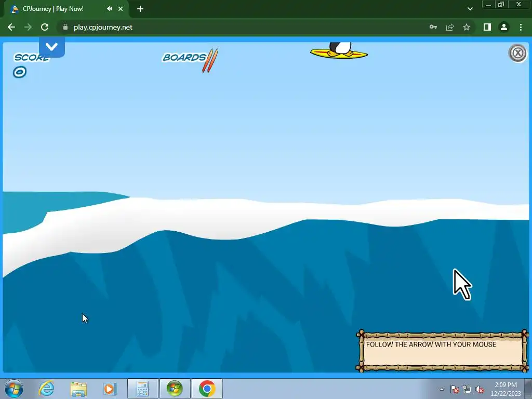The image size is (532, 399).
Task: Show hidden system tray icons
Action: (x=442, y=389)
